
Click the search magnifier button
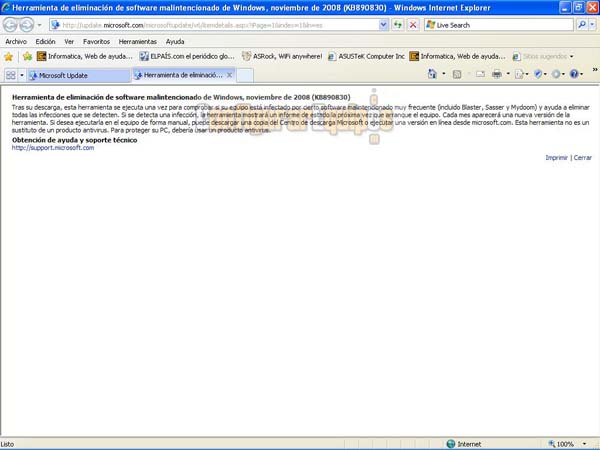(x=582, y=25)
